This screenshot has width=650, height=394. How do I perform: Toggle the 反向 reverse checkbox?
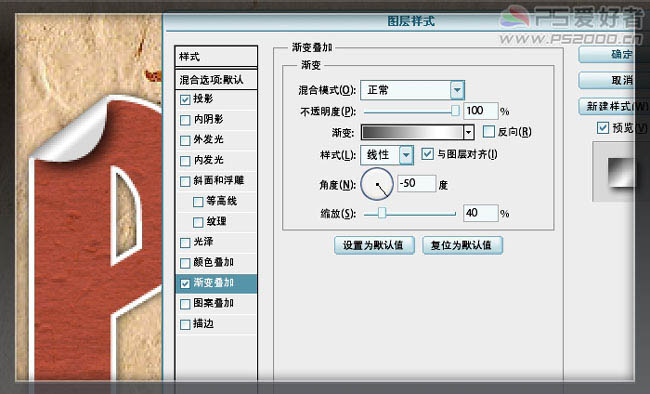tap(489, 132)
